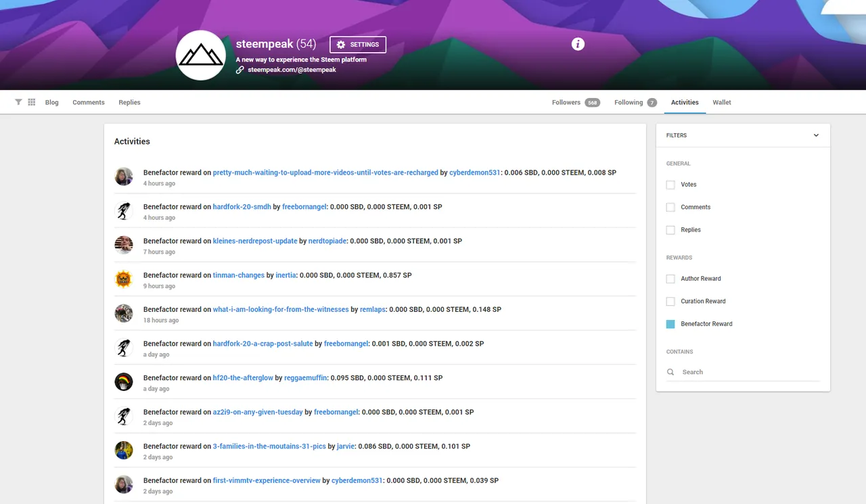Open avatar for hardfork-20-smdh row
This screenshot has width=866, height=504.
(x=124, y=211)
